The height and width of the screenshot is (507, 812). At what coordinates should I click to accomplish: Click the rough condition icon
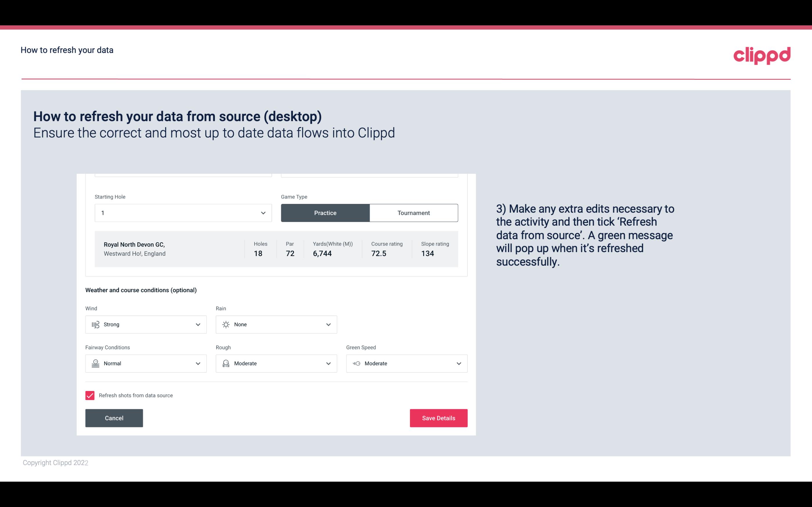[226, 363]
